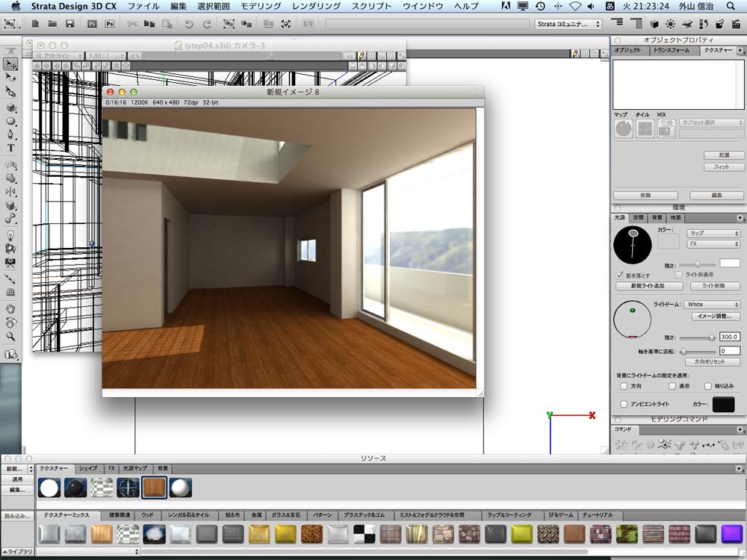Select the Light bulb tool

(x=10, y=235)
